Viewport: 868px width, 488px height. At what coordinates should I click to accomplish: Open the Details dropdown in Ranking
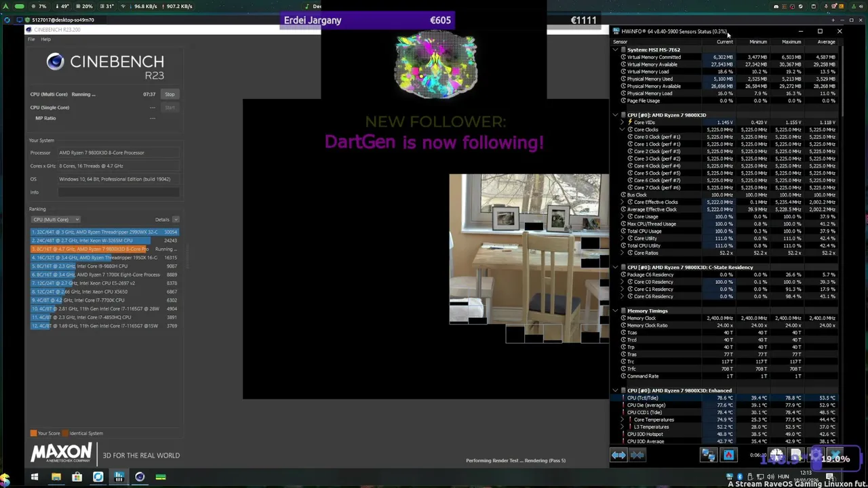coord(166,220)
